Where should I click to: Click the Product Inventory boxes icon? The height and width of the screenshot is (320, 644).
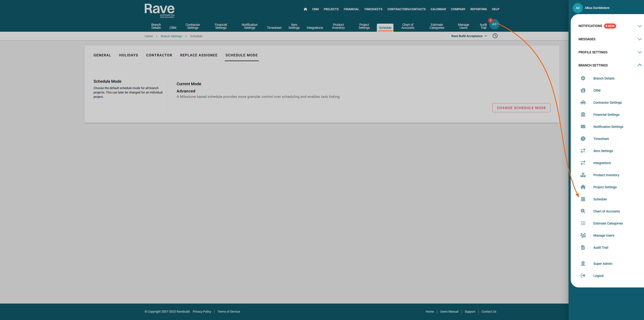583,175
